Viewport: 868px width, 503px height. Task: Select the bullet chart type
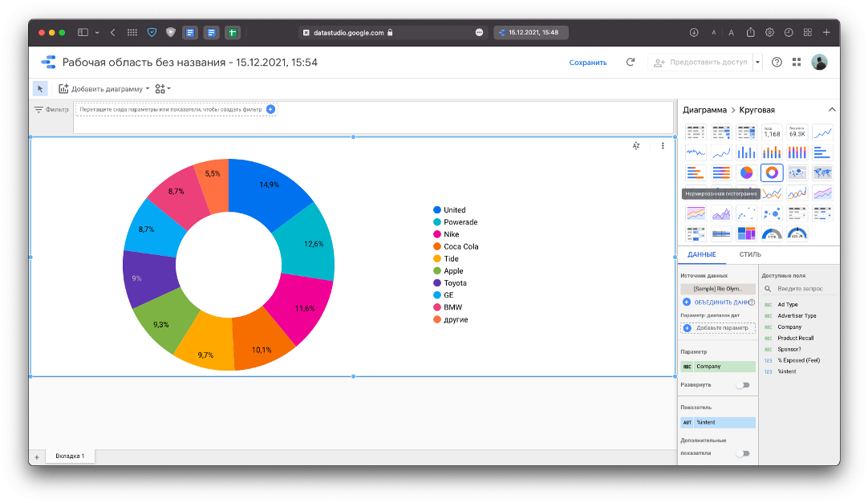pyautogui.click(x=720, y=233)
